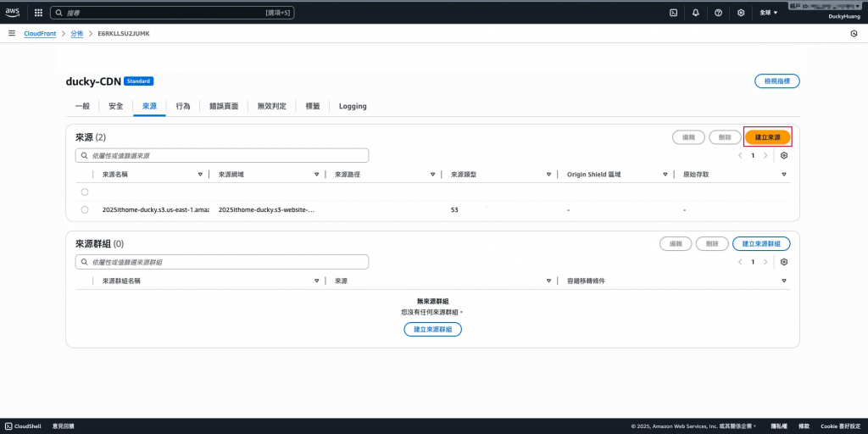Viewport: 868px width, 434px height.
Task: Click 刪除 in the 來源群組 panel
Action: 712,243
